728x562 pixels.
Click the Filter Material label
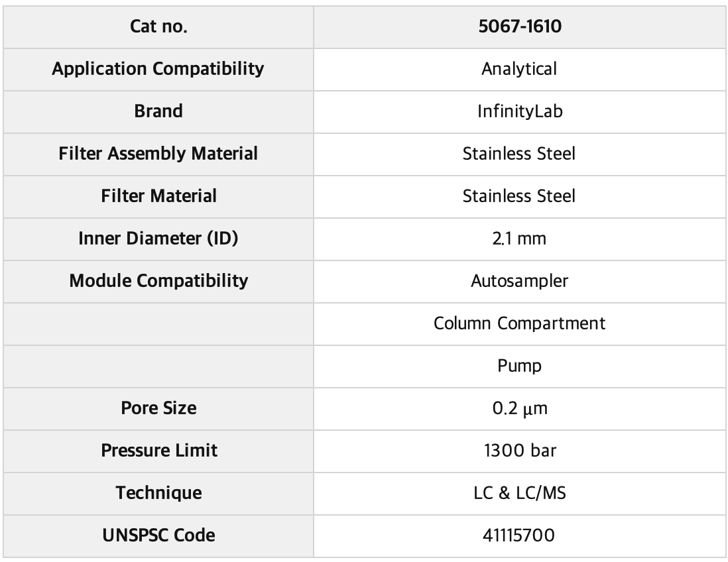(158, 196)
